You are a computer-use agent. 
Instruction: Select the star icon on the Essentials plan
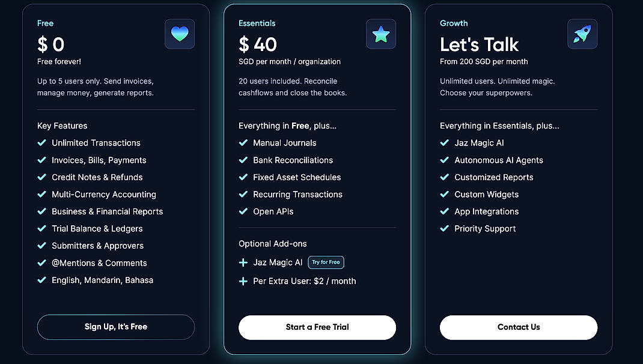click(380, 34)
